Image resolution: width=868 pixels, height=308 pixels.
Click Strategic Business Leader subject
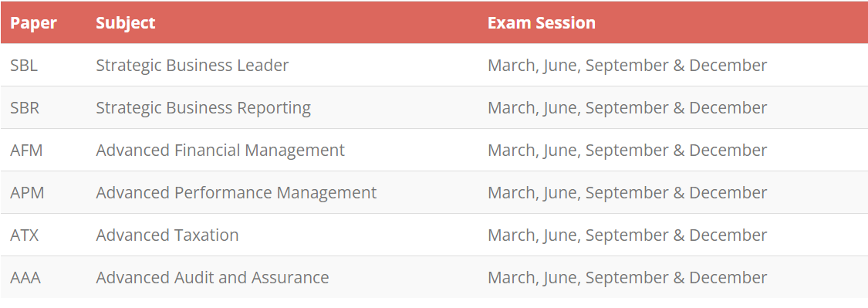click(192, 66)
